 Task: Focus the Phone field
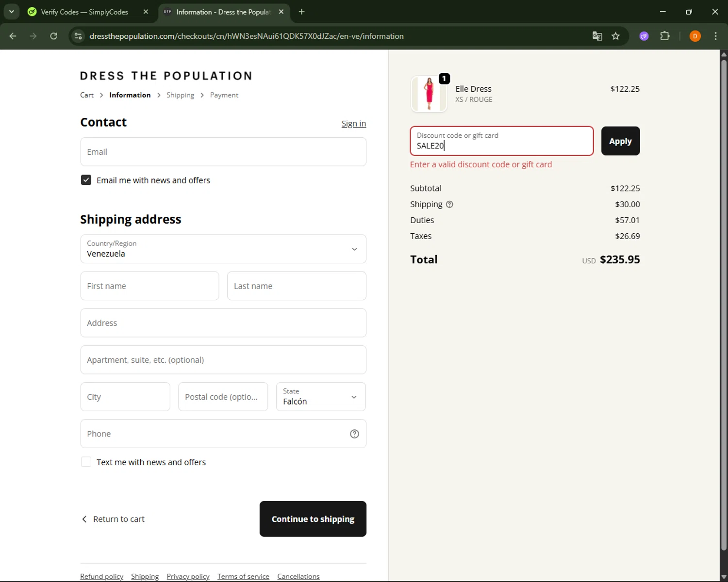coord(223,434)
